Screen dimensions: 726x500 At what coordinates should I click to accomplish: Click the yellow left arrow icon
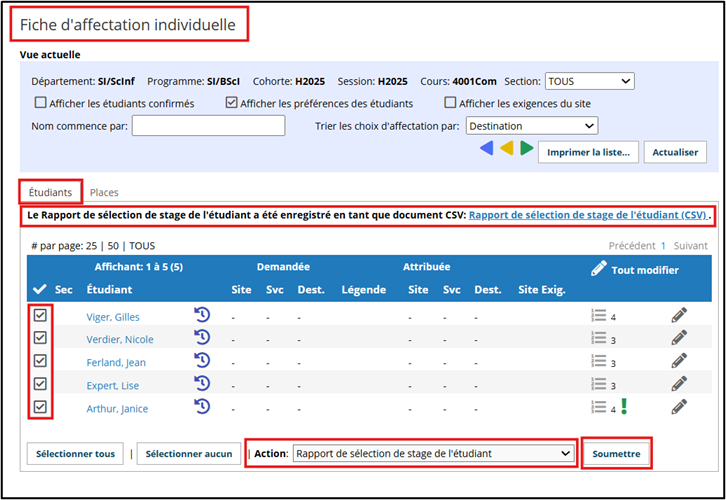(x=507, y=148)
